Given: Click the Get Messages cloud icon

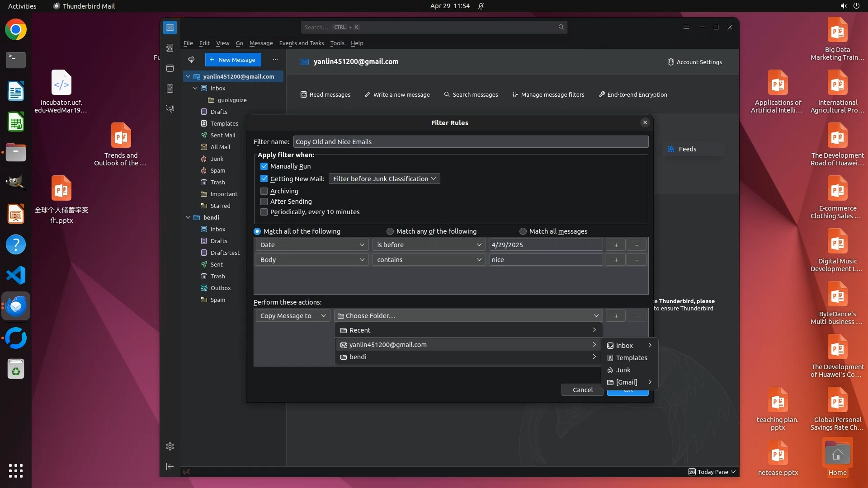Looking at the screenshot, I should coord(191,60).
